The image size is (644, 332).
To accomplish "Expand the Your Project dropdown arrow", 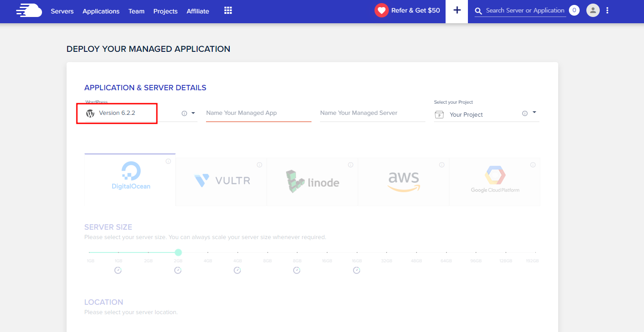I will coord(534,113).
